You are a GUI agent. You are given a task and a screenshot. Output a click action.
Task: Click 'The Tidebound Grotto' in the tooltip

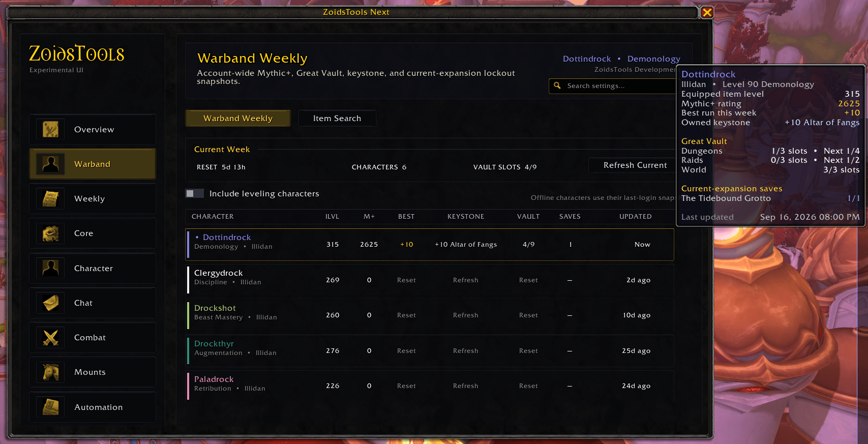click(726, 198)
